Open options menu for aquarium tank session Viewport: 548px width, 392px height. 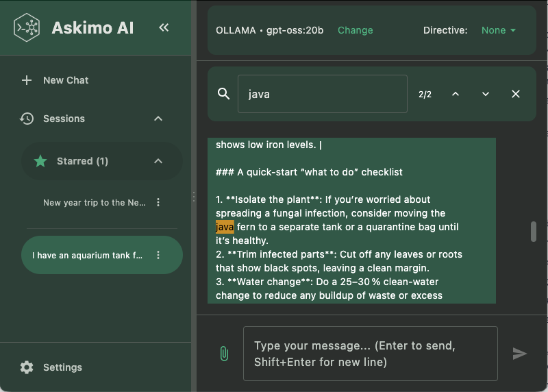coord(158,255)
